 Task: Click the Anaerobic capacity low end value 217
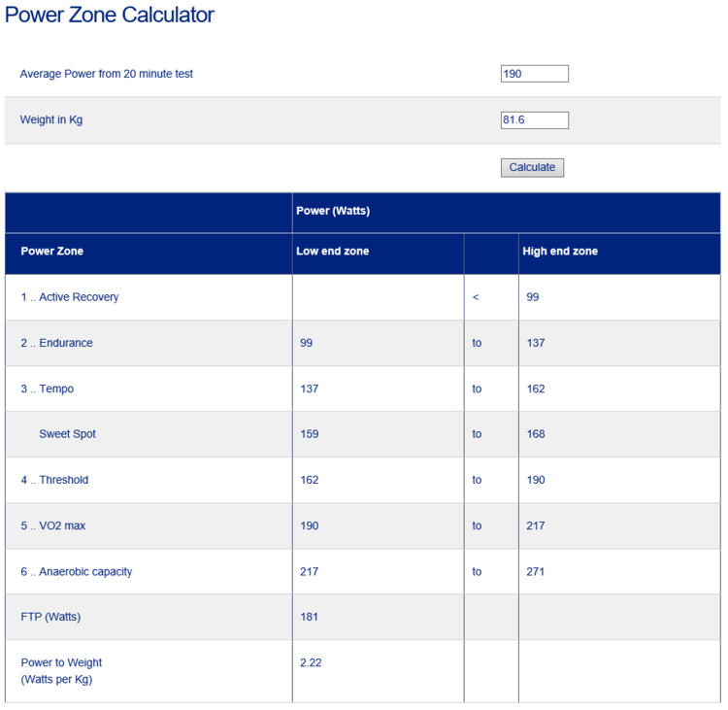tap(310, 571)
